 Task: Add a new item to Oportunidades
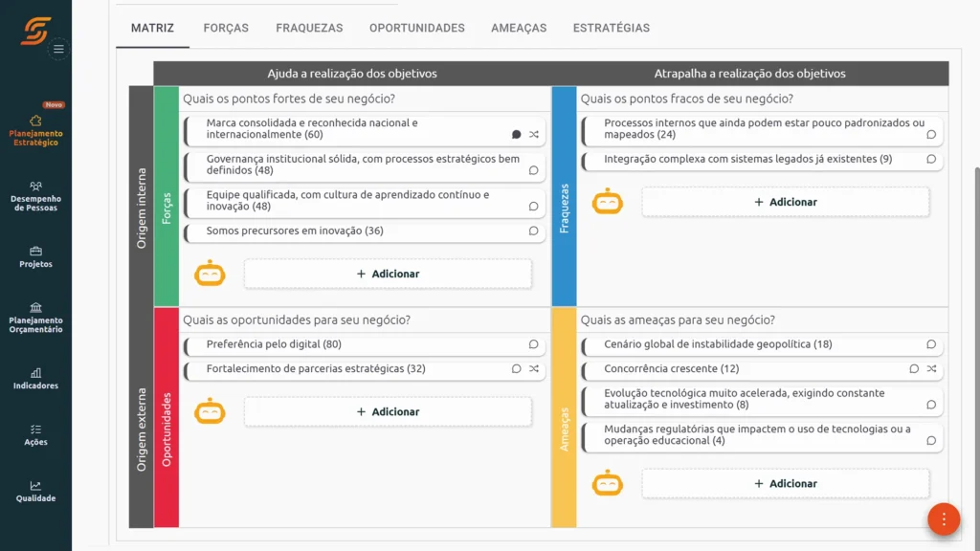pyautogui.click(x=389, y=411)
